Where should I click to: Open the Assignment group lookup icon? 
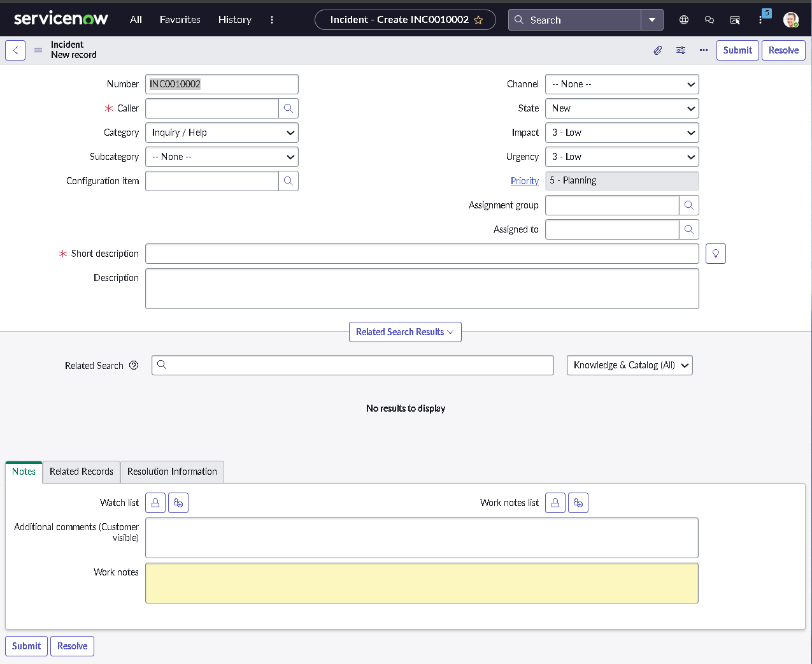pos(688,205)
